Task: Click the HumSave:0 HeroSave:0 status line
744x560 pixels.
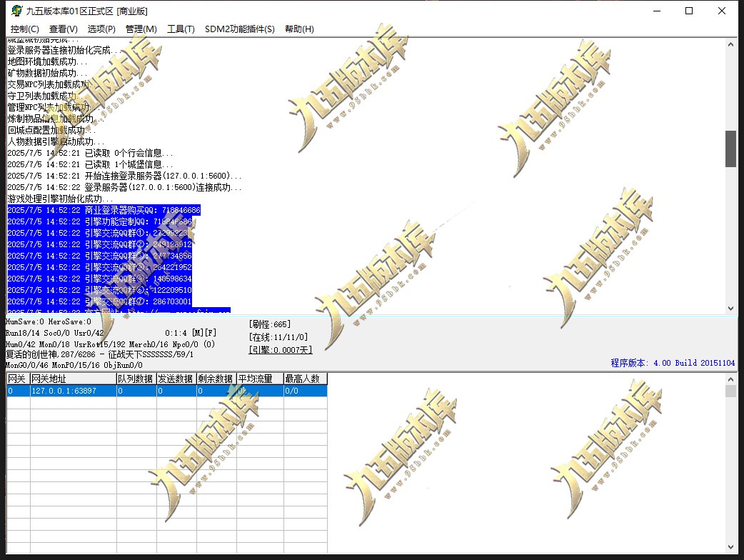Action: tap(49, 321)
